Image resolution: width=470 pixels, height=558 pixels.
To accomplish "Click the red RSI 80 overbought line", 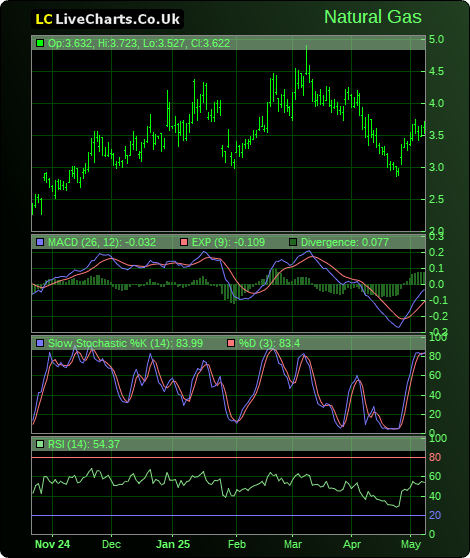I will 228,457.
